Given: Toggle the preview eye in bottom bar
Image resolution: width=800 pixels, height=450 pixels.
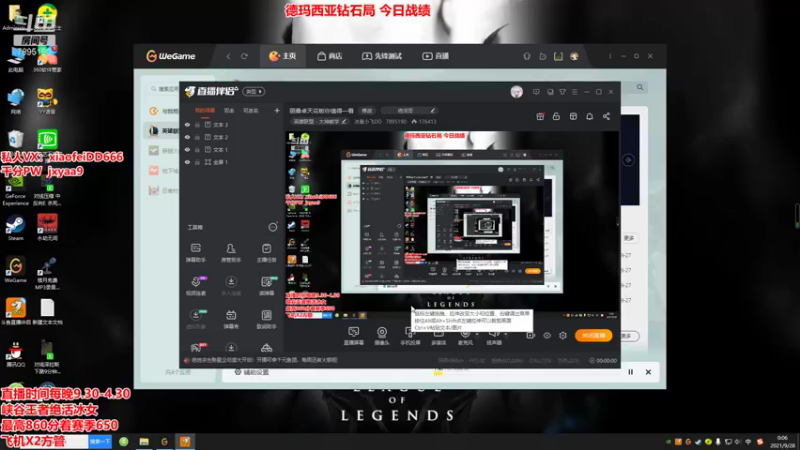Looking at the screenshot, I should click(x=547, y=335).
